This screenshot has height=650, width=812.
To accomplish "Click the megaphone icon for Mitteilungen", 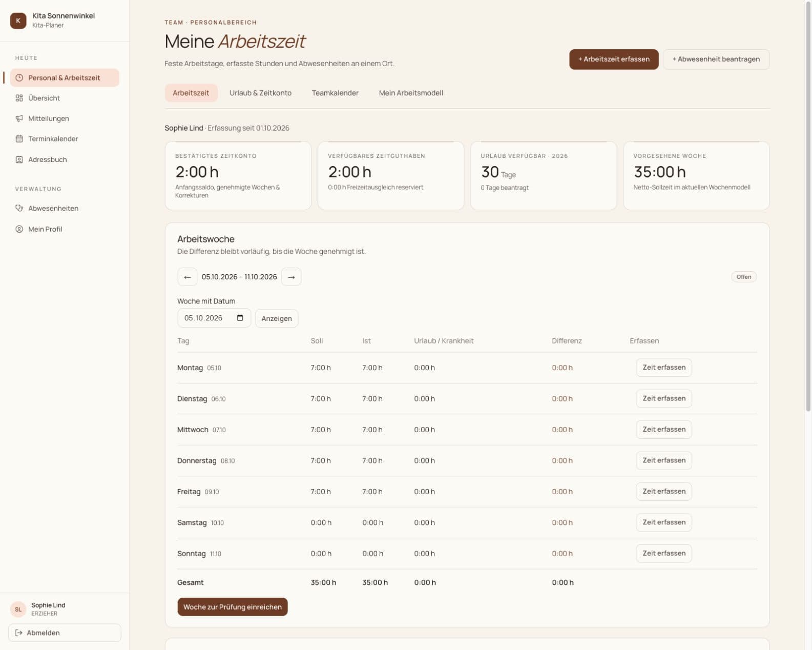I will [x=19, y=118].
